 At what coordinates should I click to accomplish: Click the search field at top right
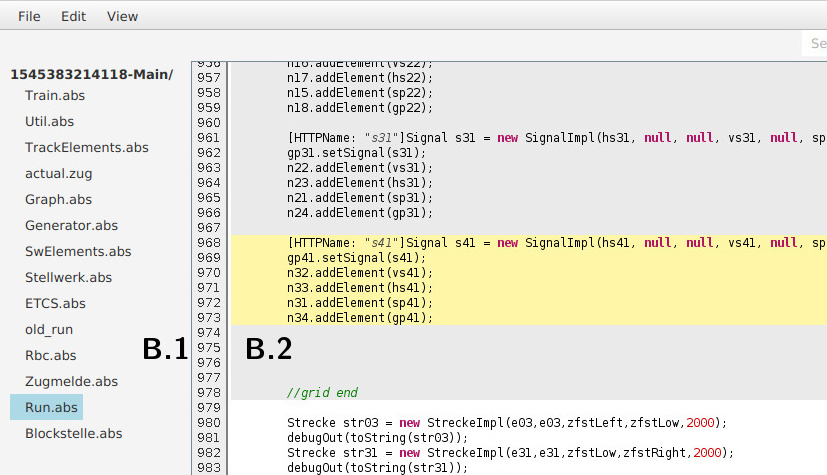coord(815,44)
